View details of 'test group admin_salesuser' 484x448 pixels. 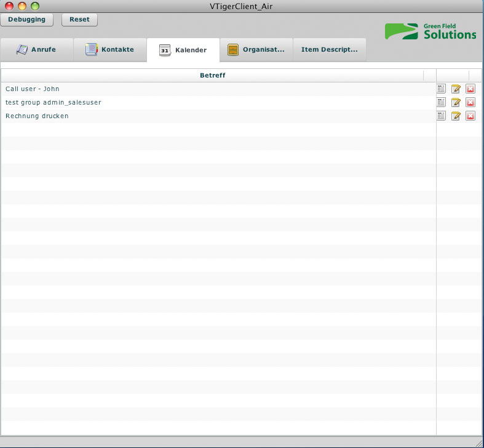click(x=441, y=103)
